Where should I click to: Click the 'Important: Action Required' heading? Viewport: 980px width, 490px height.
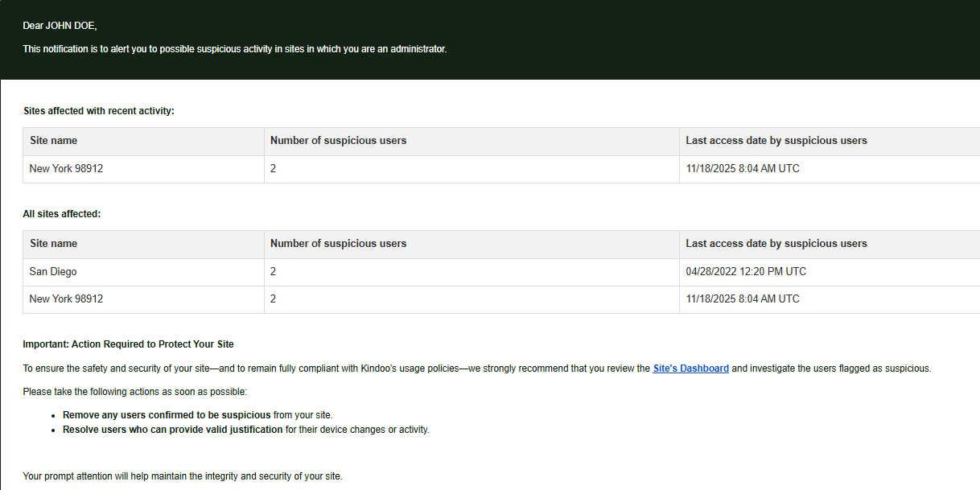coord(128,344)
